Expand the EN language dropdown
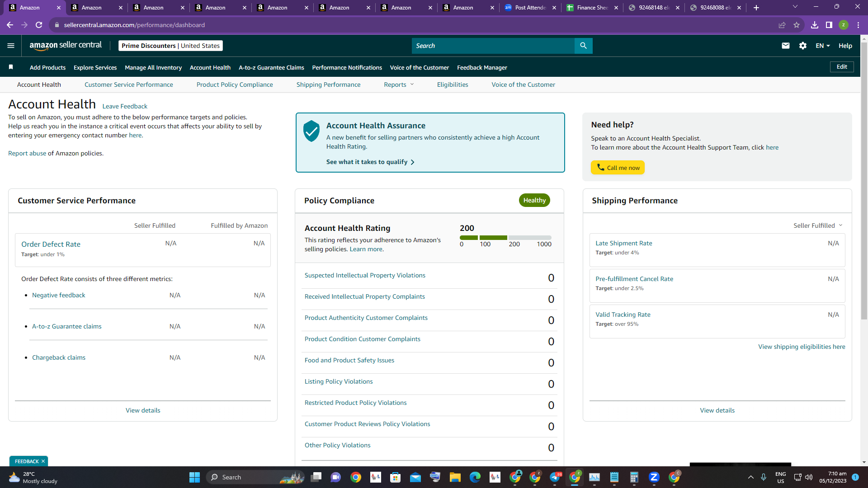 (x=823, y=46)
